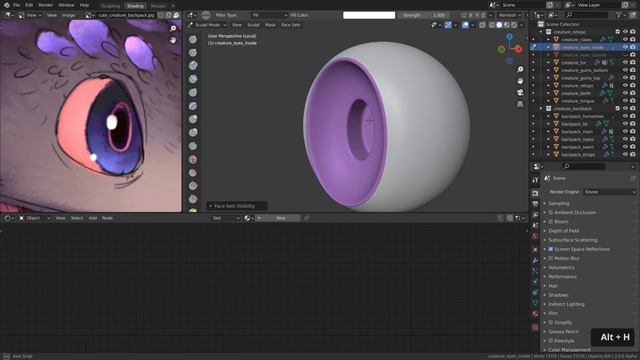Open the green Object Data properties tab
640x360 pixels.
tap(535, 303)
